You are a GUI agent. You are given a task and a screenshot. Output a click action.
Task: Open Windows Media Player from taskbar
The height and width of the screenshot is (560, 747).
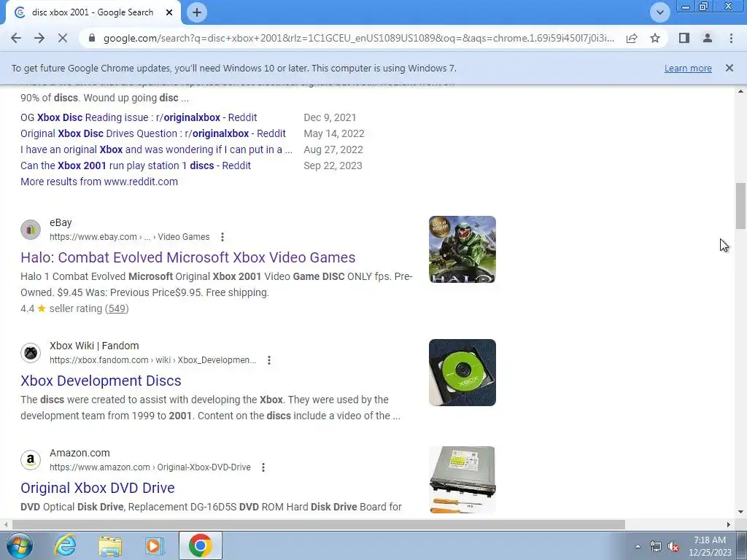(x=155, y=545)
